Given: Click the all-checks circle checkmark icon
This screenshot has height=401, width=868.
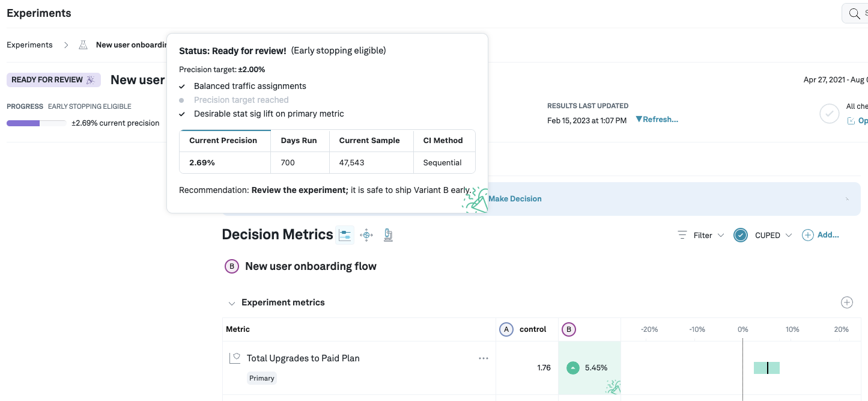Looking at the screenshot, I should click(829, 114).
